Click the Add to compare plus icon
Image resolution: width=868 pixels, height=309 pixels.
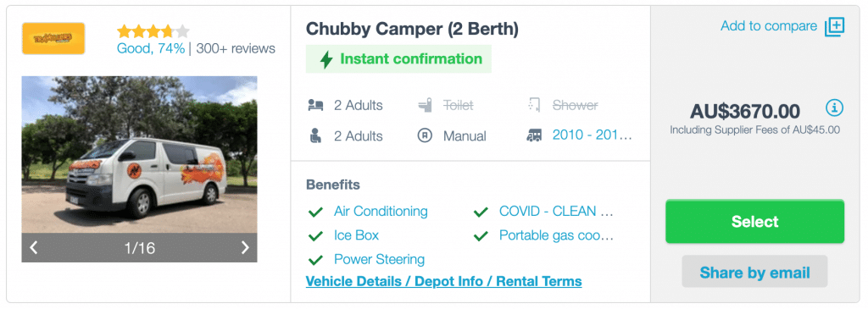[835, 26]
